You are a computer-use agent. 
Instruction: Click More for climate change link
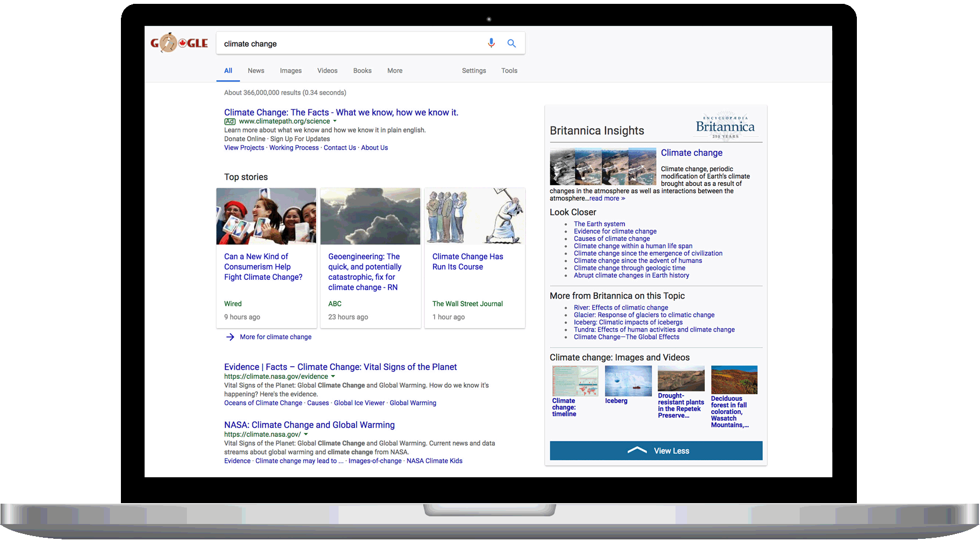tap(275, 337)
